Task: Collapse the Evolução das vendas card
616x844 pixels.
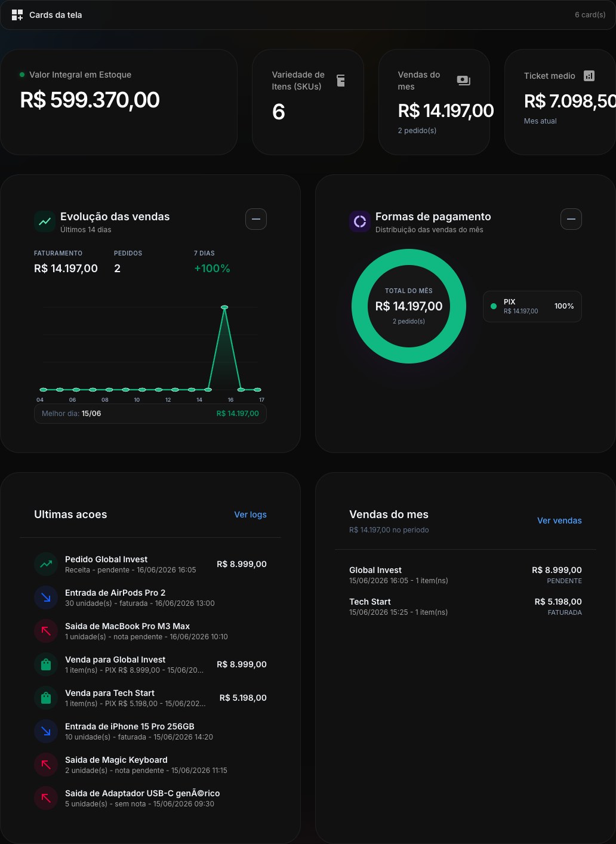Action: tap(256, 219)
